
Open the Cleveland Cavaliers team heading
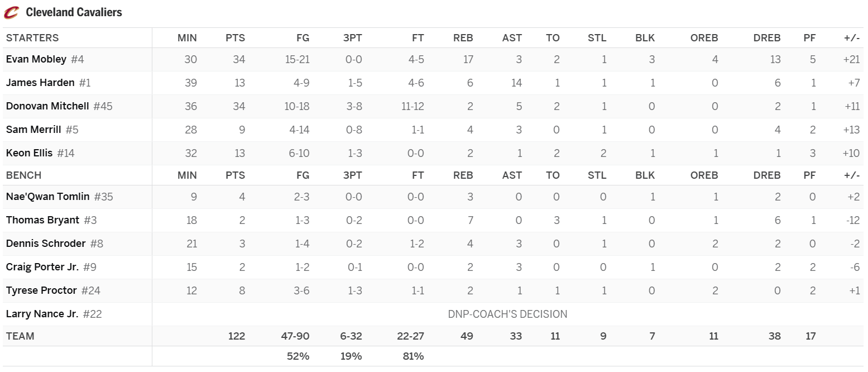tap(74, 12)
